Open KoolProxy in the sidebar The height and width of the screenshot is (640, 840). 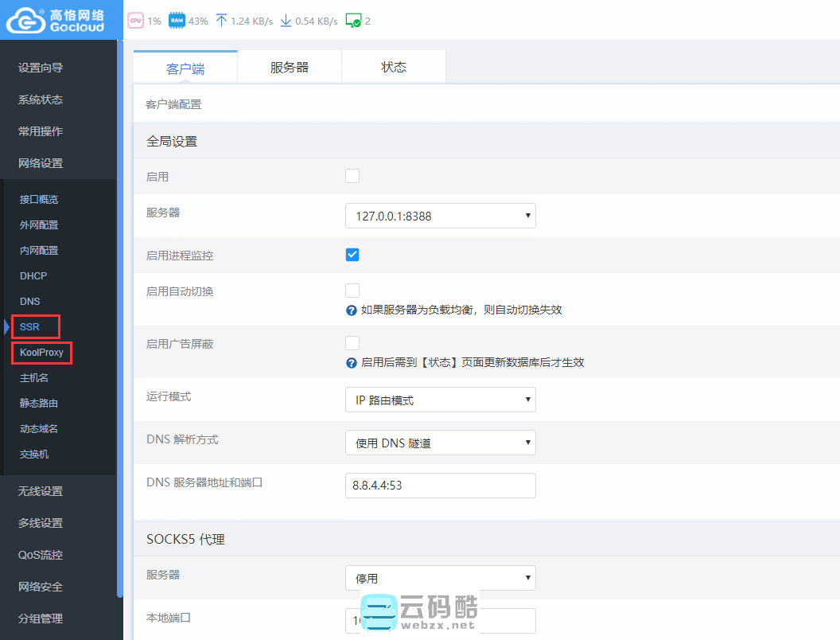pyautogui.click(x=41, y=352)
